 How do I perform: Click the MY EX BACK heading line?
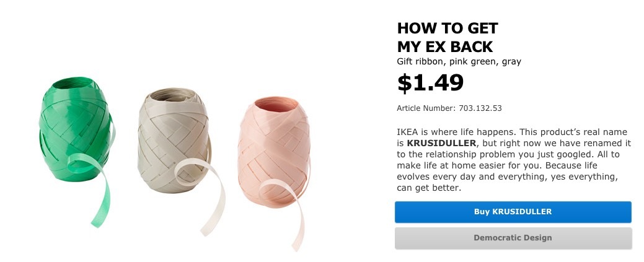coord(445,47)
